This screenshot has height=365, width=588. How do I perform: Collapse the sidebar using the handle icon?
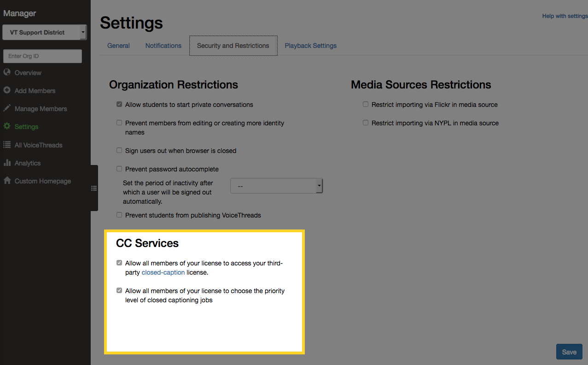pyautogui.click(x=94, y=188)
